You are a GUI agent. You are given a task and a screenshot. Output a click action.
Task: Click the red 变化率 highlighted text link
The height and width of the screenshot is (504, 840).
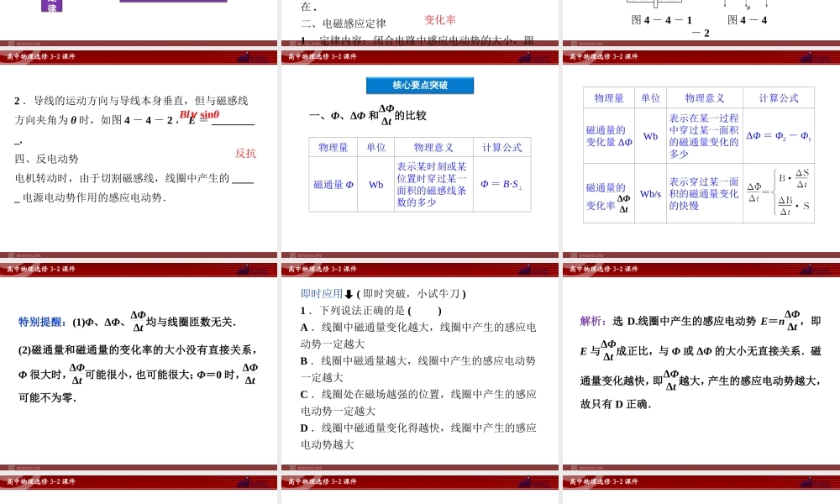439,19
